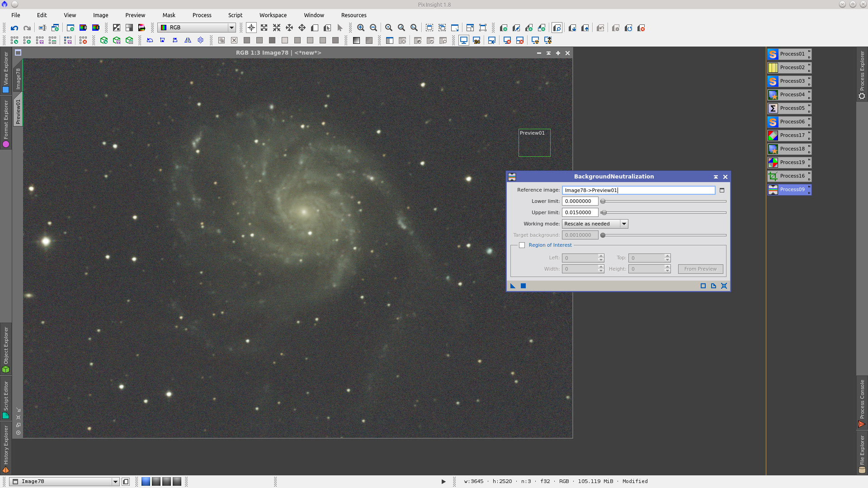
Task: Click the reference image browse button
Action: [722, 190]
